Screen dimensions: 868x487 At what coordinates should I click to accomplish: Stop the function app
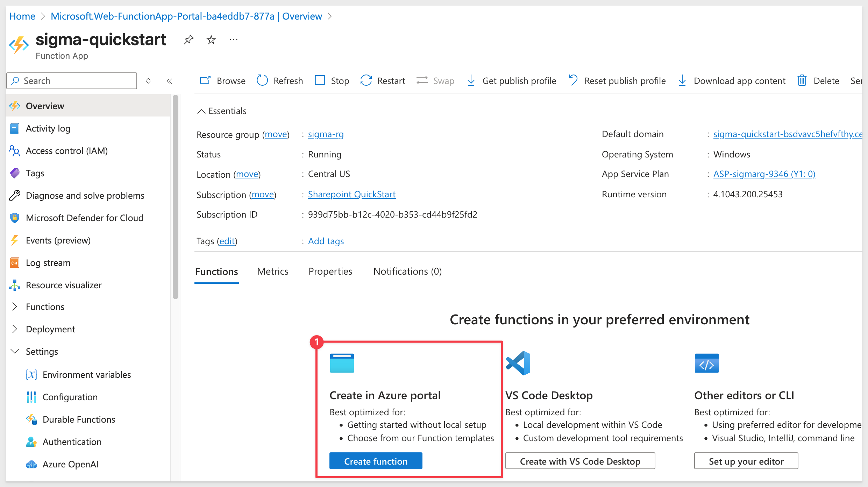pyautogui.click(x=332, y=81)
